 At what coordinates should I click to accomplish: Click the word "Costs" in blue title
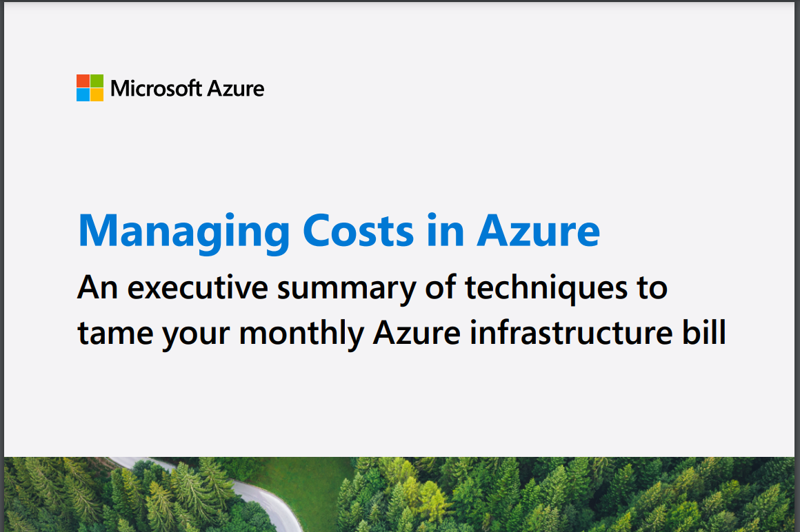coord(358,231)
